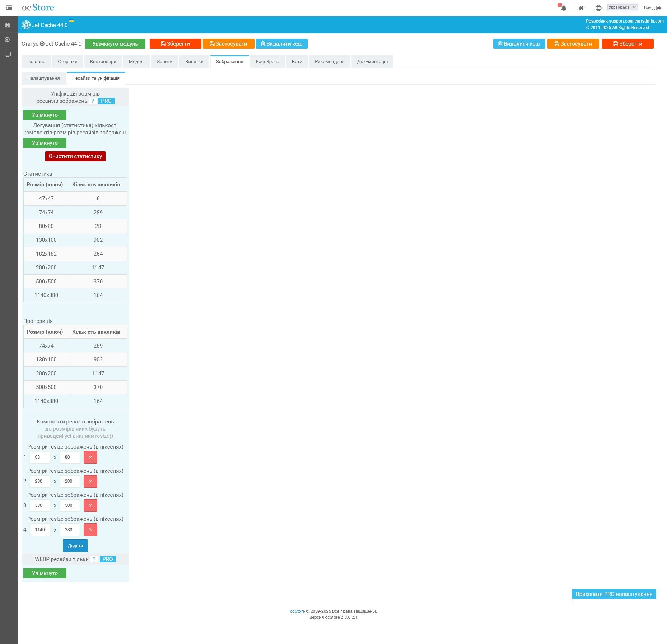The image size is (667, 644).
Task: Toggle the sidebar hamburger menu icon
Action: (x=9, y=8)
